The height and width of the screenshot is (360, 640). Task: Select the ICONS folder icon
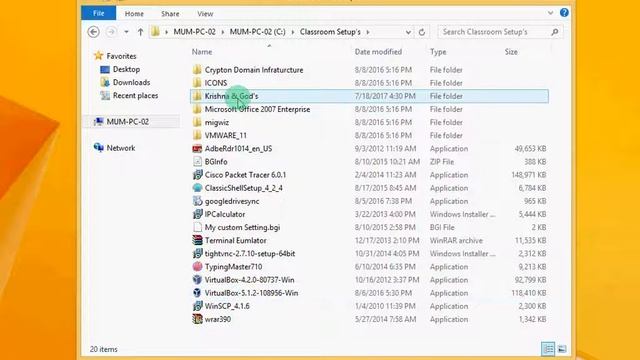click(197, 82)
